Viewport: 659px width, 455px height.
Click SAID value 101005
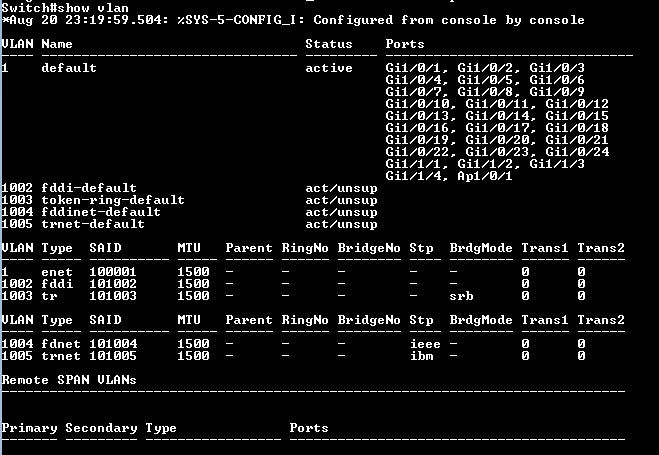coord(113,356)
